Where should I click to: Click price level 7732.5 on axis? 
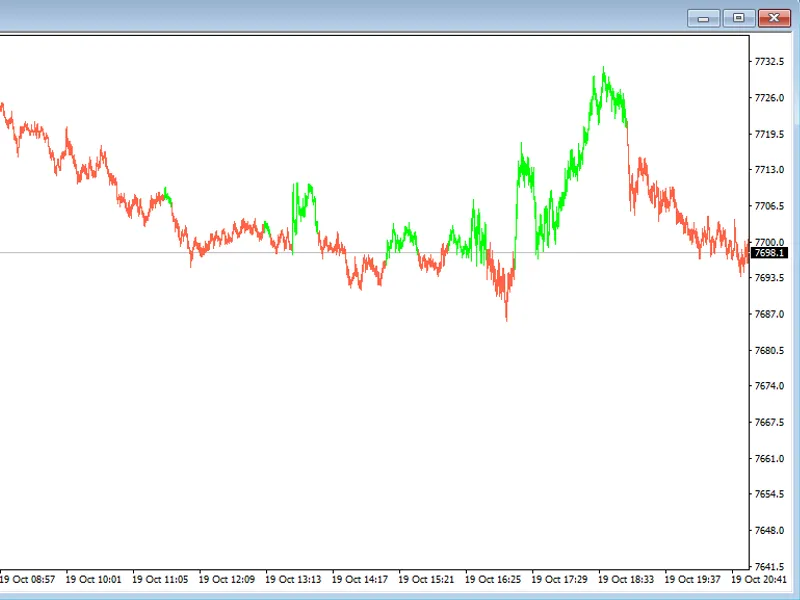pos(769,62)
